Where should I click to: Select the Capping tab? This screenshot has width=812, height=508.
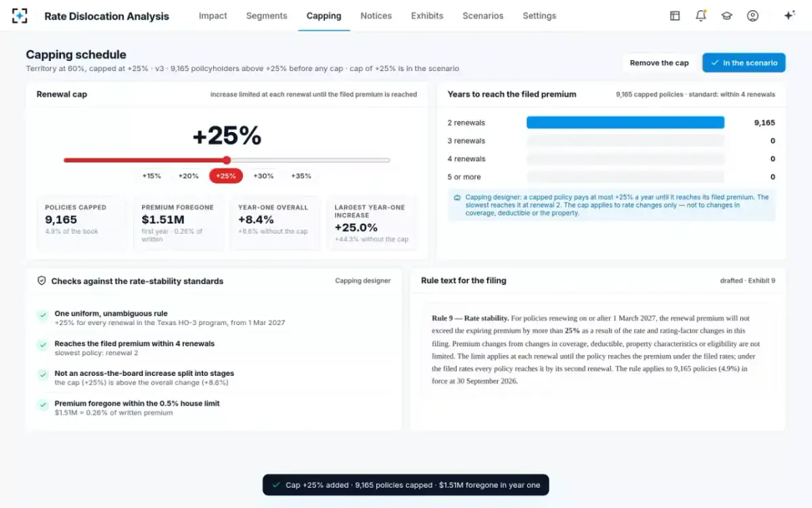pyautogui.click(x=324, y=16)
